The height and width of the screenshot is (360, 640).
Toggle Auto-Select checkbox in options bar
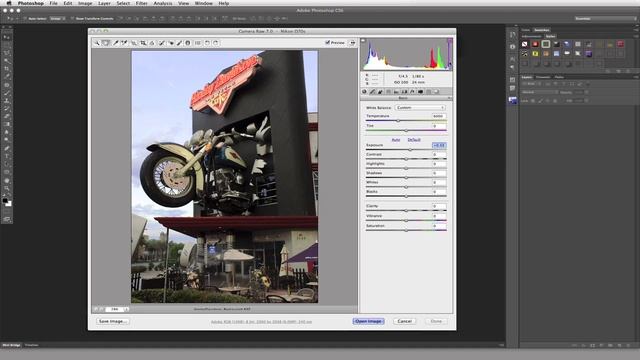click(x=25, y=19)
